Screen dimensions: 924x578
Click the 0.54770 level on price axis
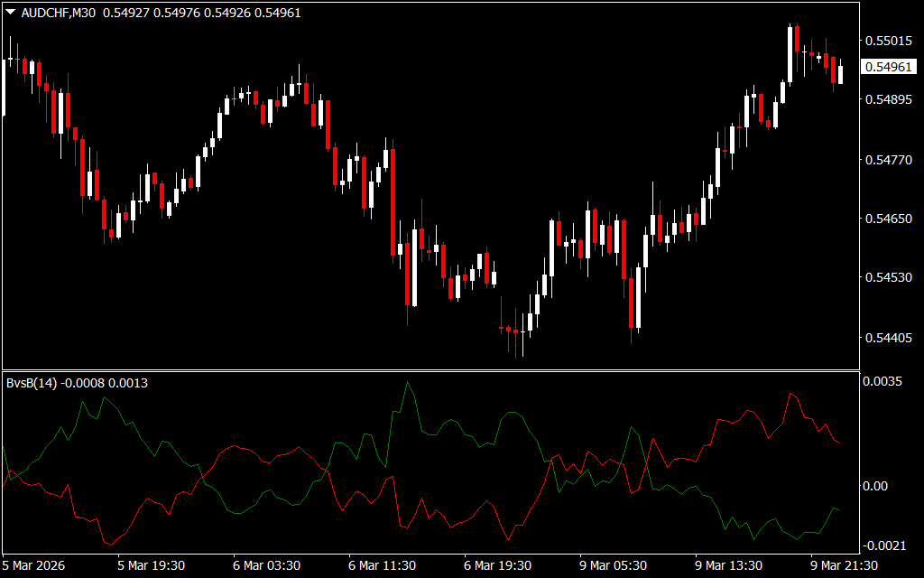pyautogui.click(x=887, y=160)
